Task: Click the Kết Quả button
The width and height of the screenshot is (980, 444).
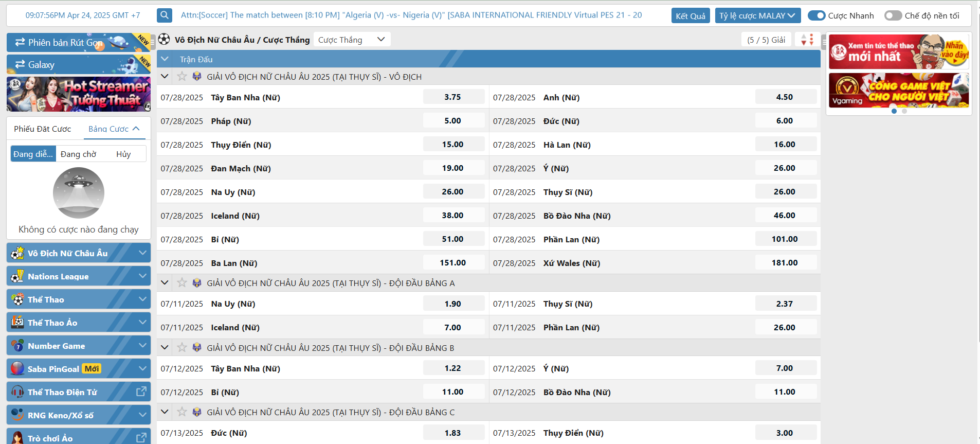Action: [x=691, y=15]
